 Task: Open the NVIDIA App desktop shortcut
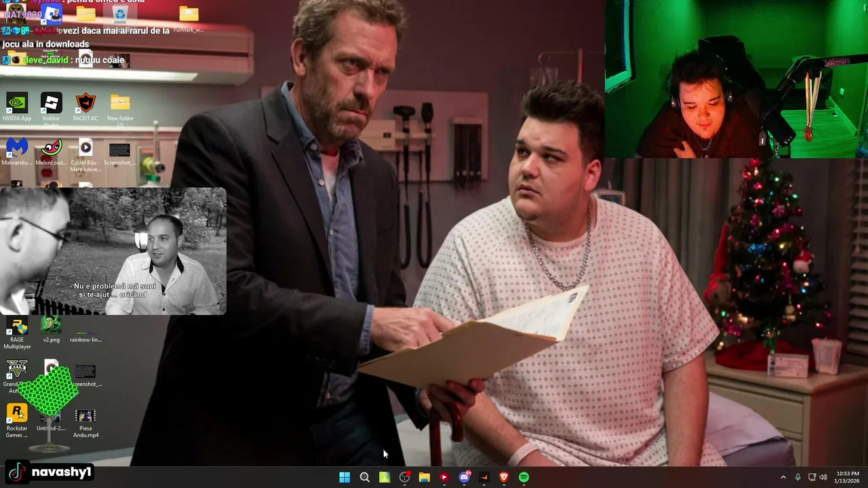(x=17, y=107)
